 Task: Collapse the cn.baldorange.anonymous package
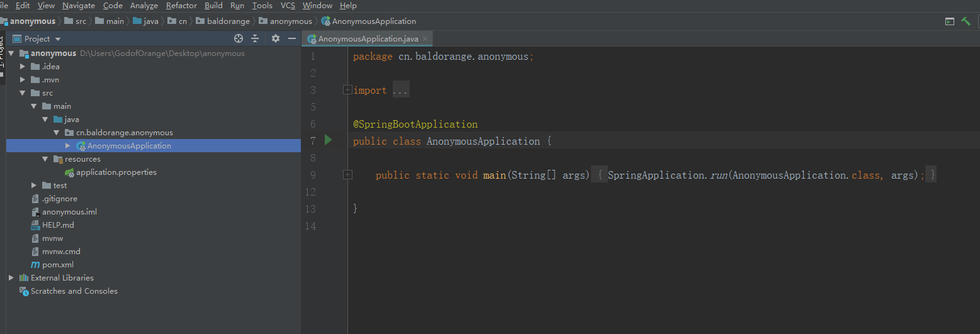[x=57, y=133]
